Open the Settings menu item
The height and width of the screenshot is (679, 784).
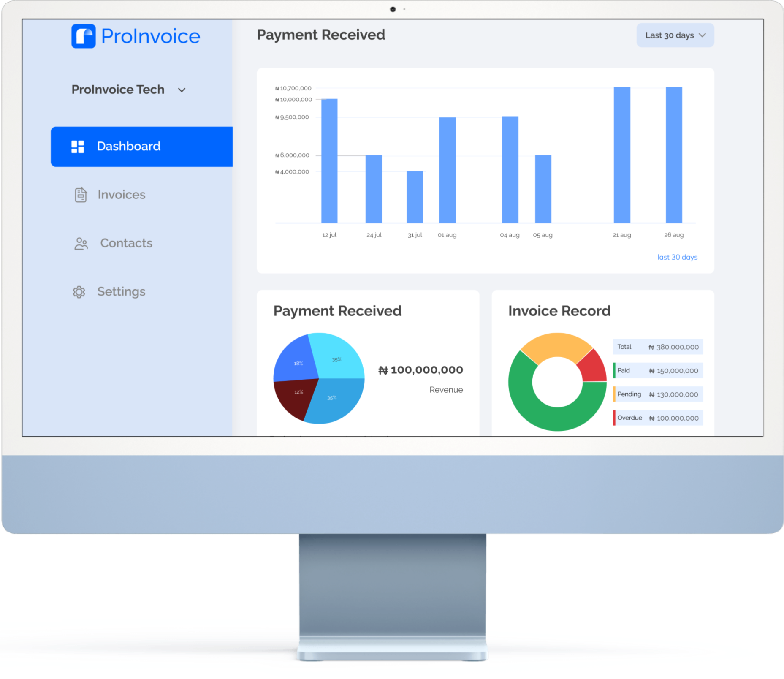pos(121,291)
